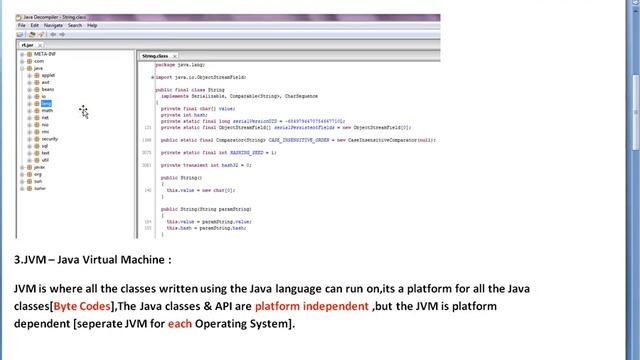This screenshot has width=640, height=360.
Task: Expand the applet package node
Action: coord(29,76)
